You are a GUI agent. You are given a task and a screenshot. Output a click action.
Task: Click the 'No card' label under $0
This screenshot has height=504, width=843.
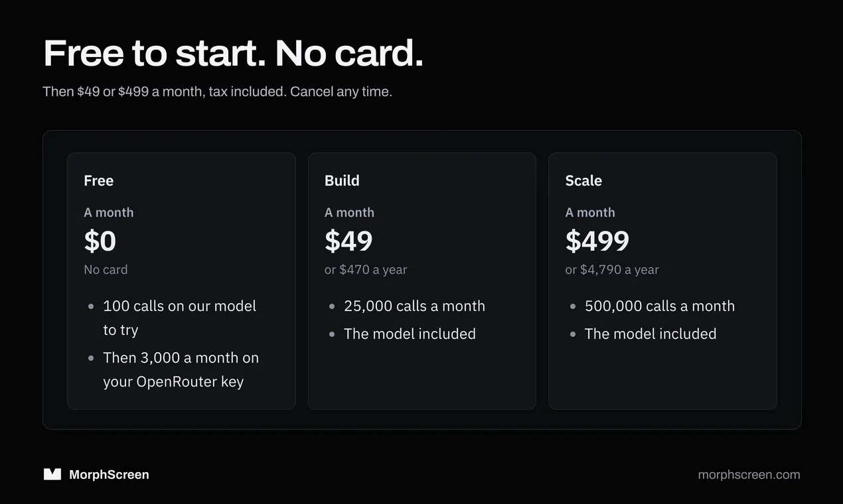coord(106,270)
